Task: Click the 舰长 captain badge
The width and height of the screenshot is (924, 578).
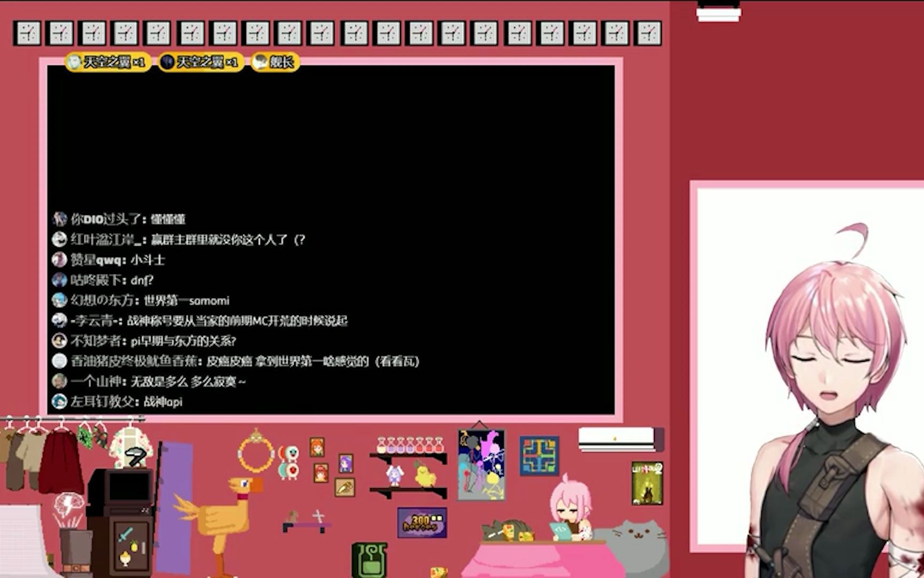Action: click(275, 63)
